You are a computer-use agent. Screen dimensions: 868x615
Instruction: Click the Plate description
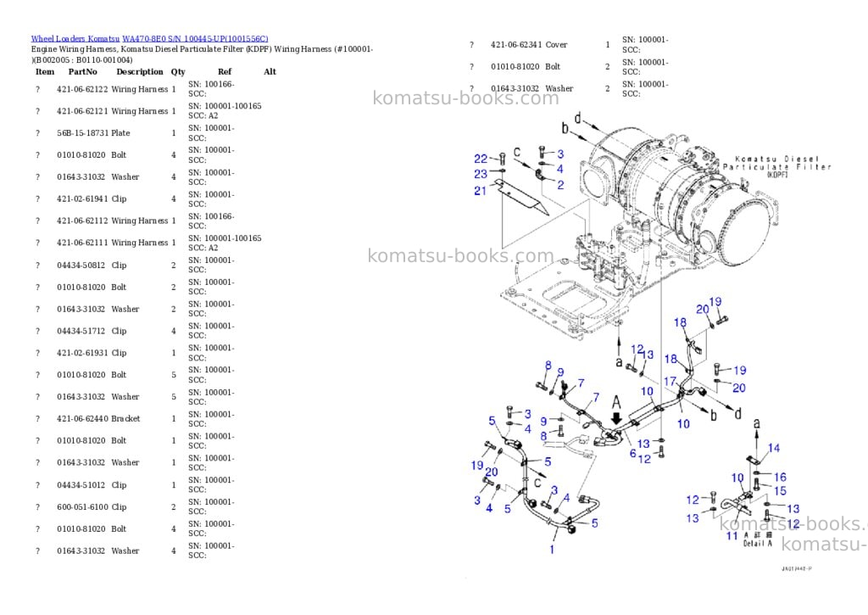click(120, 133)
